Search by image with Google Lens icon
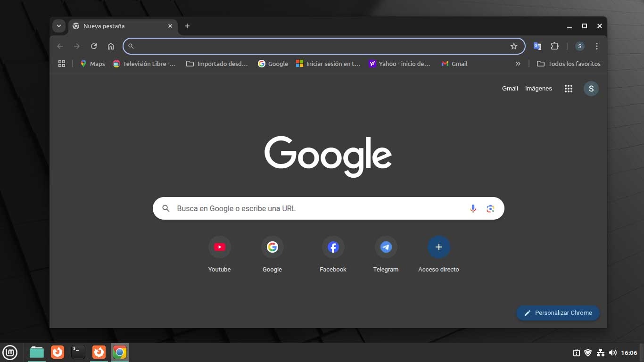Viewport: 644px width, 362px height. (x=490, y=208)
